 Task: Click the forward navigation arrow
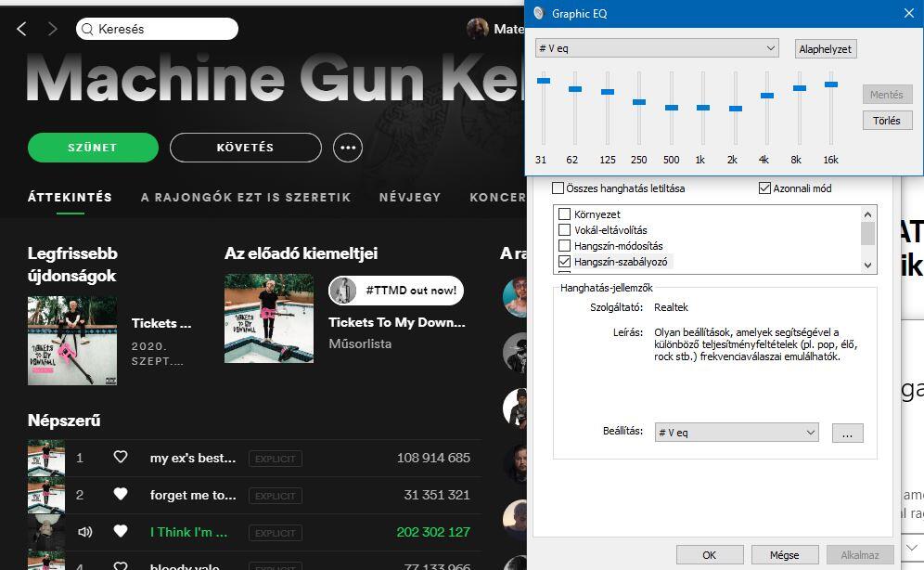pyautogui.click(x=53, y=29)
